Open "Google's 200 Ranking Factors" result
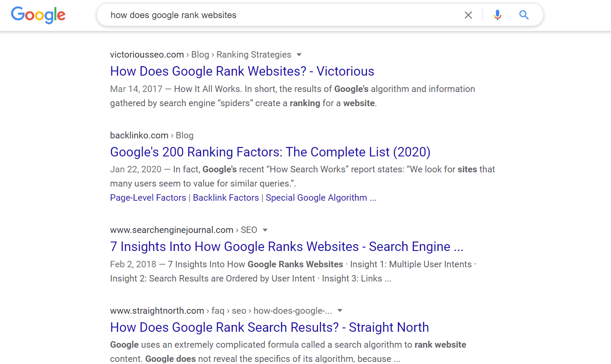This screenshot has height=364, width=611. [x=270, y=152]
